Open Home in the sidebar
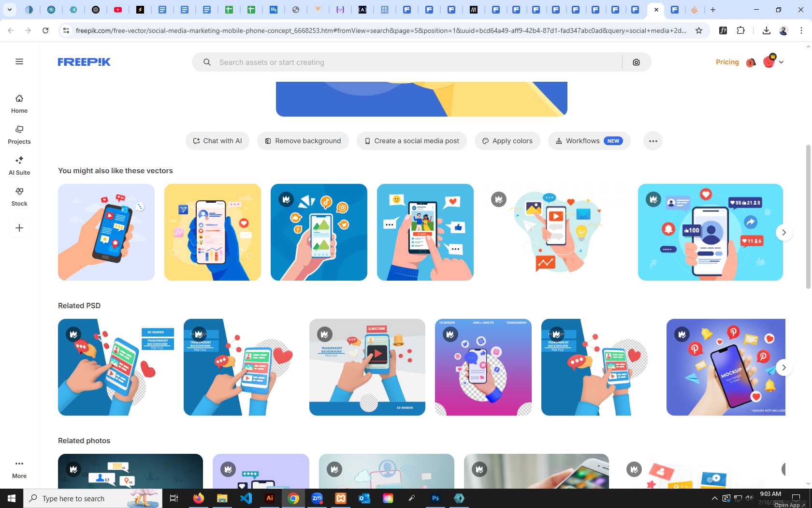Screen dimensions: 812x508 point(19,104)
